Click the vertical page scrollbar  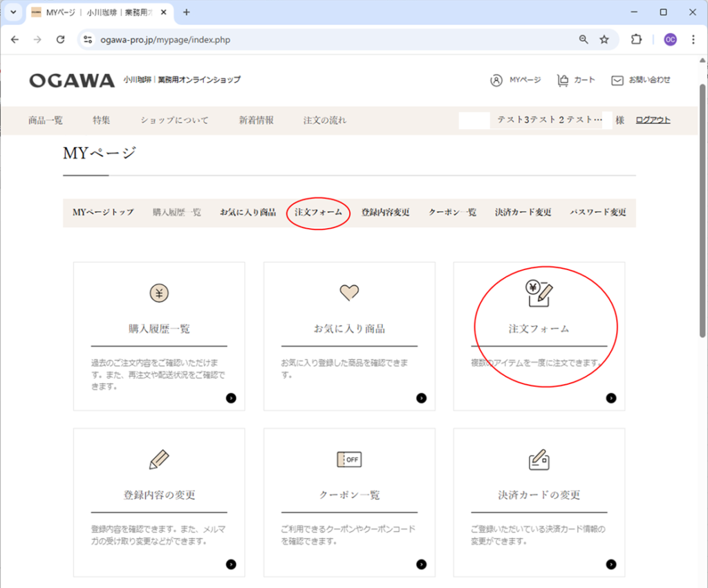click(702, 207)
